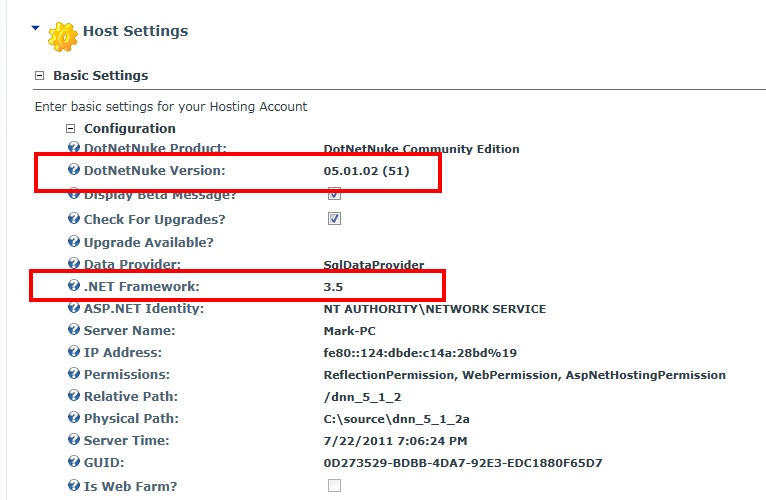This screenshot has width=766, height=500.
Task: Click the Host Settings heading
Action: point(135,31)
